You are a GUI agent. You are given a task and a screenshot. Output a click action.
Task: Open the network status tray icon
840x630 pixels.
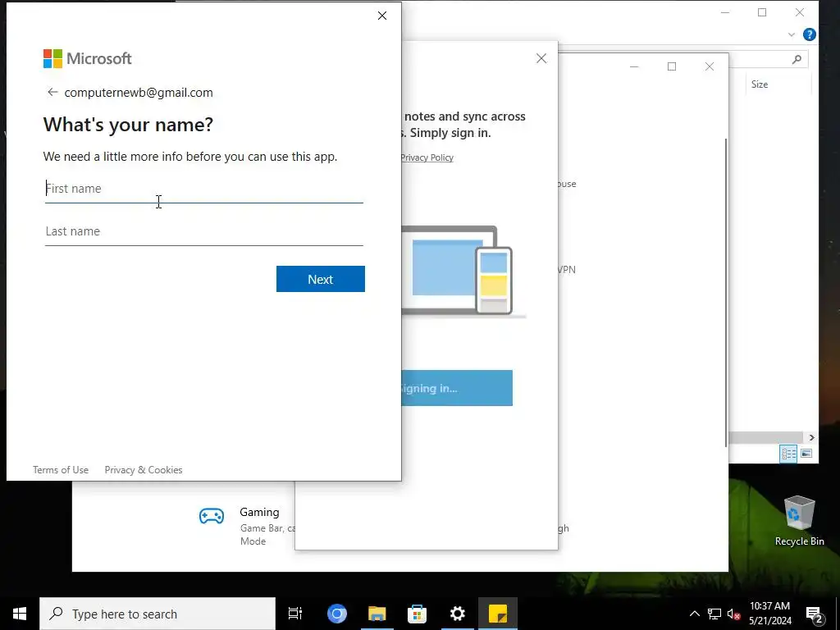point(714,614)
